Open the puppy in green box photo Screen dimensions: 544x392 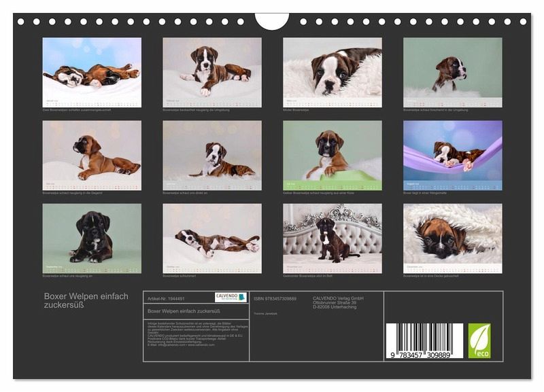(x=332, y=152)
